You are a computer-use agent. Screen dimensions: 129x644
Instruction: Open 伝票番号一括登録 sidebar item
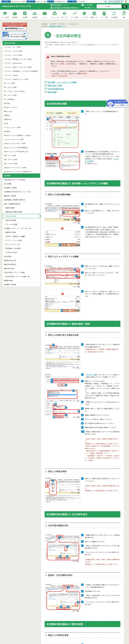point(21,285)
